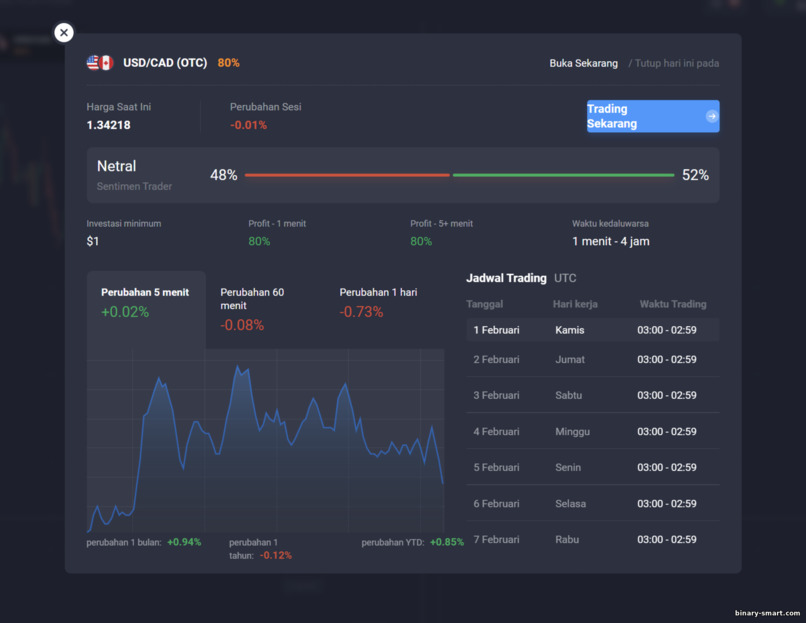Click the Selasa weekday cell
Viewport: 806px width, 623px height.
pyautogui.click(x=571, y=503)
